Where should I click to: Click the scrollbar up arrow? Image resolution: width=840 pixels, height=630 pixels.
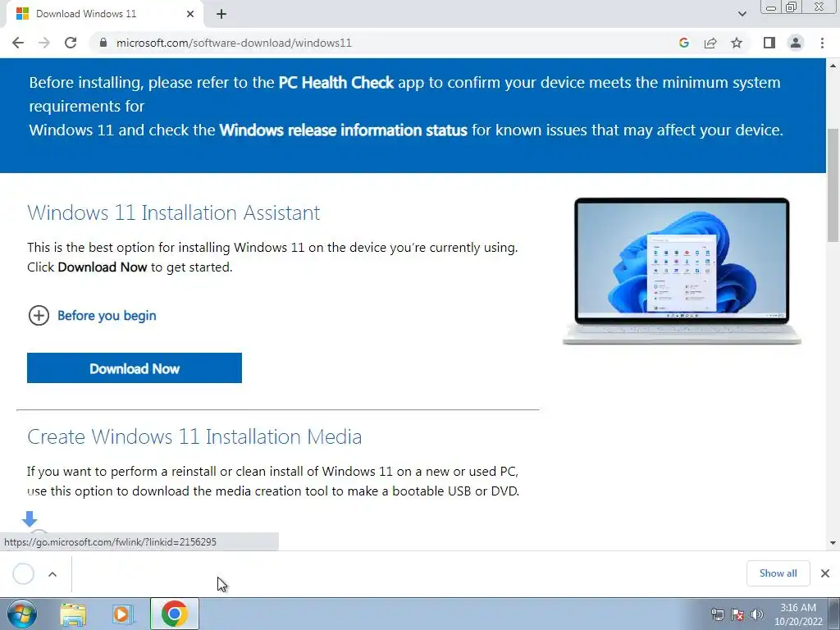[833, 66]
